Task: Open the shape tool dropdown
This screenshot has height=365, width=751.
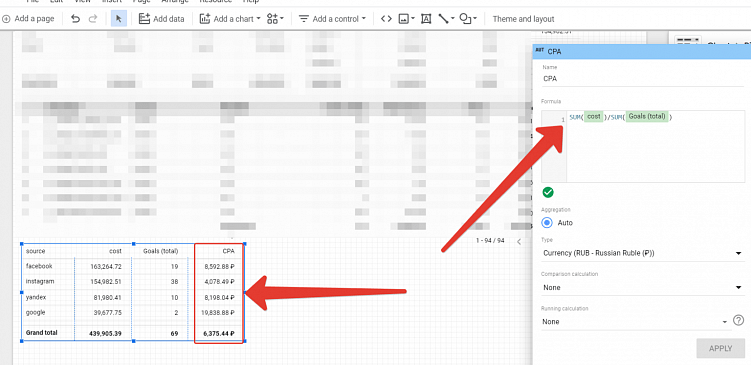Action: (468, 19)
